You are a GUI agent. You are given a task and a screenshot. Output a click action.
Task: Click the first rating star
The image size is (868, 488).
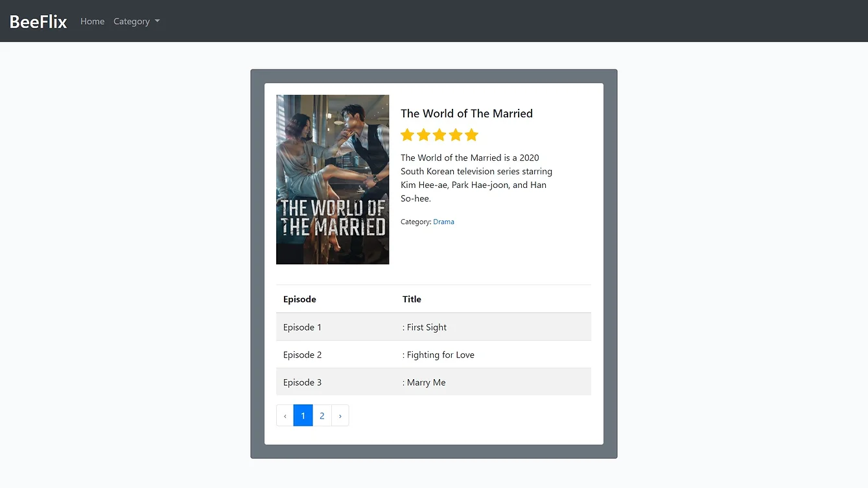(407, 135)
